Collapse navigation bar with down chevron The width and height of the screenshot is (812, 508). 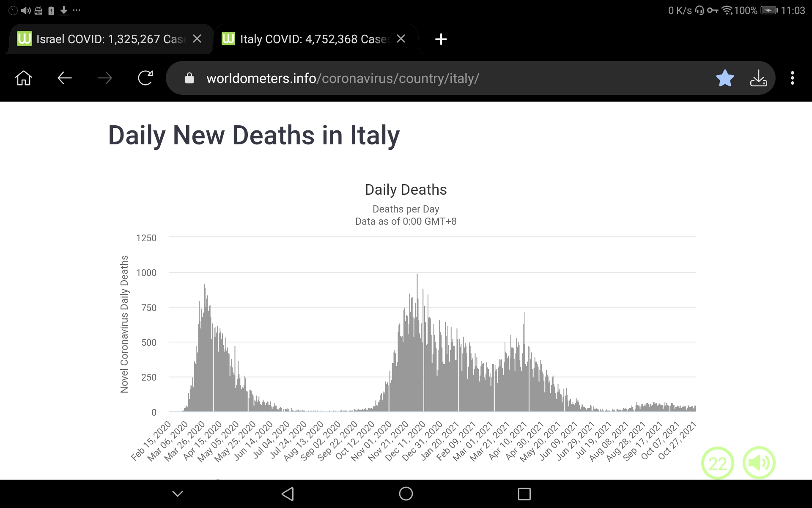pos(178,494)
